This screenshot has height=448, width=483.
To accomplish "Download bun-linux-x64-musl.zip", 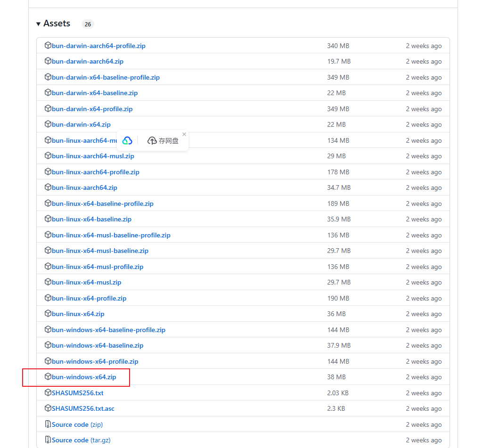I will [87, 282].
